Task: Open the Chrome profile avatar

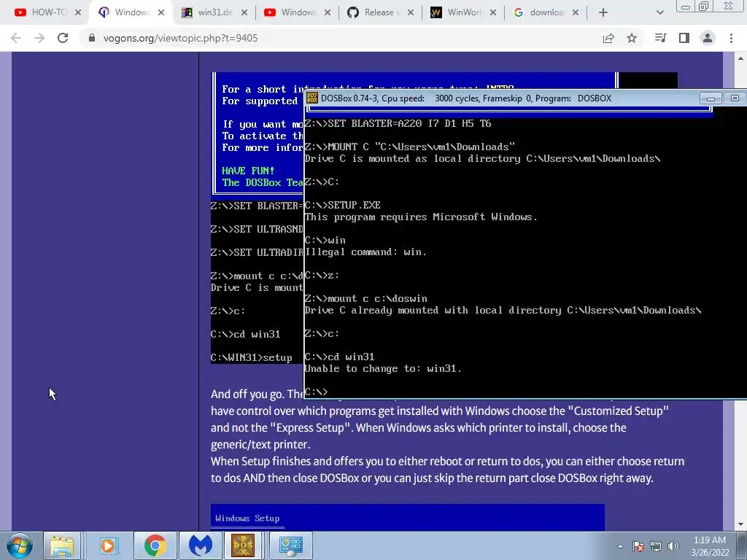Action: (708, 38)
